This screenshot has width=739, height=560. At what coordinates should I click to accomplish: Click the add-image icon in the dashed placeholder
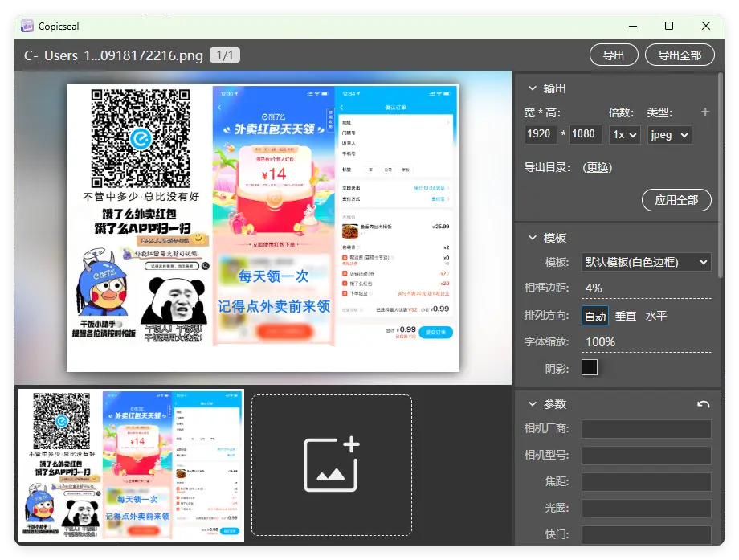point(332,466)
